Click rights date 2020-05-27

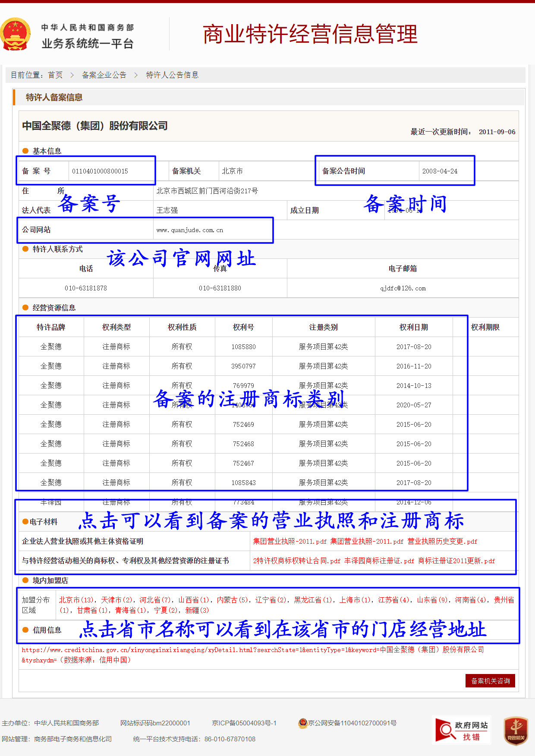pyautogui.click(x=414, y=405)
